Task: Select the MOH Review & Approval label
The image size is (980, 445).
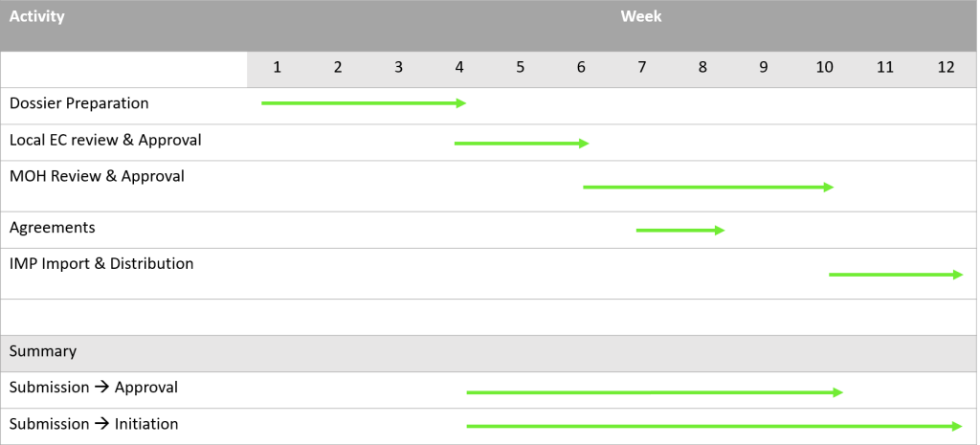Action: pyautogui.click(x=97, y=176)
